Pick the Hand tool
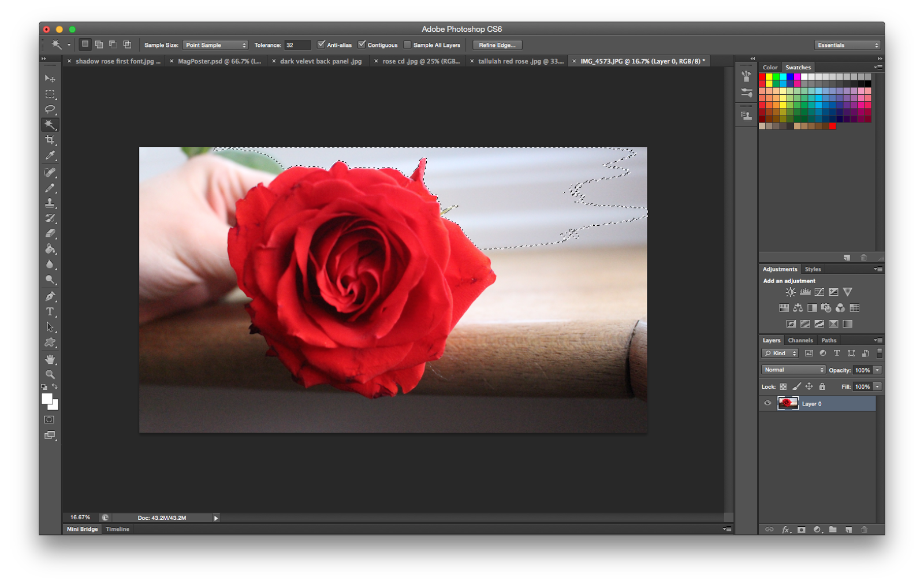924x588 pixels. 50,359
